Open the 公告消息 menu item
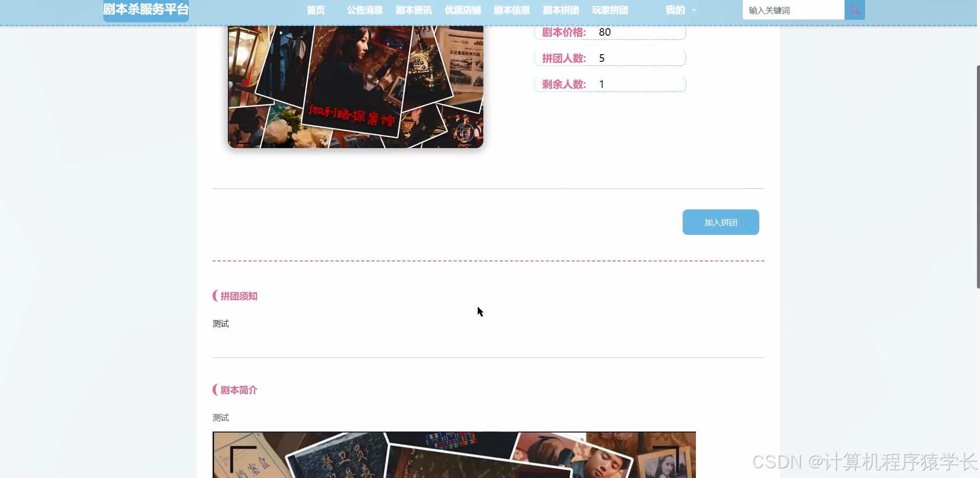The image size is (980, 478). point(365,10)
